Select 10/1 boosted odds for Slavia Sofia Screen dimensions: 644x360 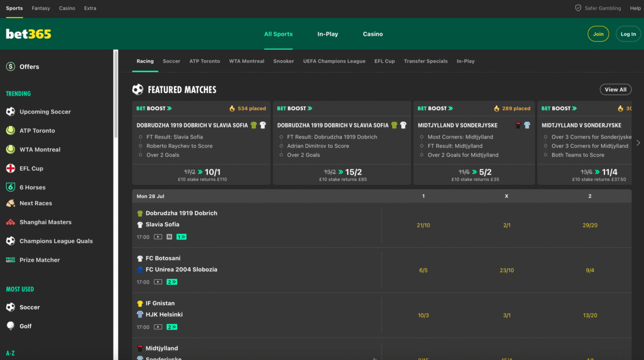pyautogui.click(x=201, y=175)
